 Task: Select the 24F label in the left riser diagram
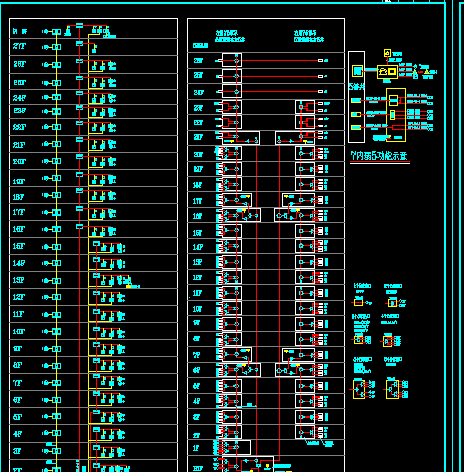tap(19, 98)
